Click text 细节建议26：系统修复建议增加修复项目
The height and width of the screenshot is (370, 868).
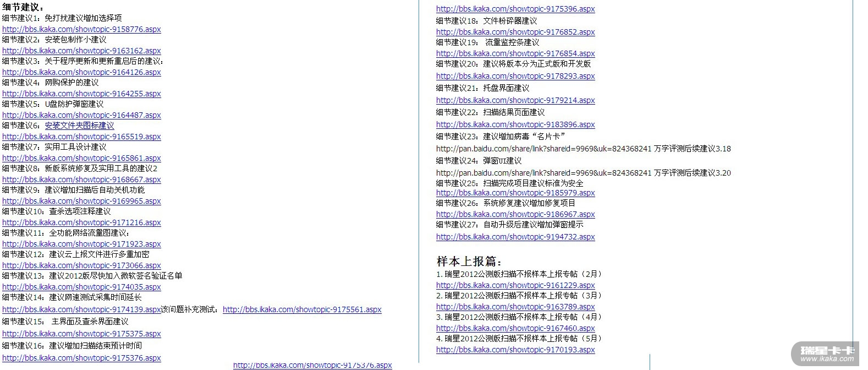click(x=506, y=203)
